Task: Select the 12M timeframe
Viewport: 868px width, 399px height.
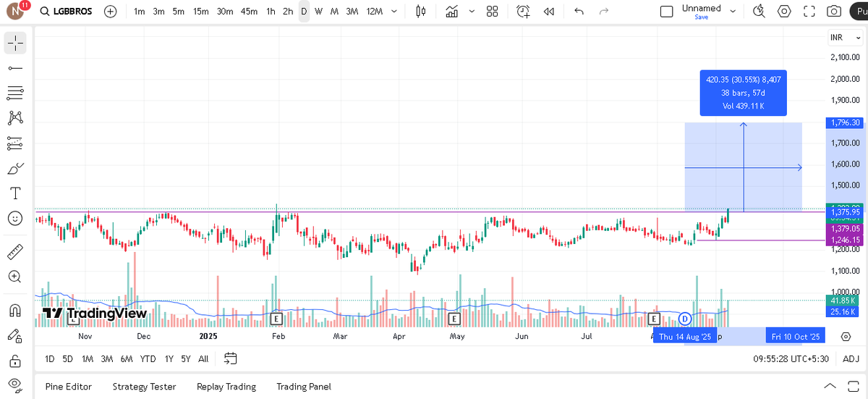Action: (x=375, y=12)
